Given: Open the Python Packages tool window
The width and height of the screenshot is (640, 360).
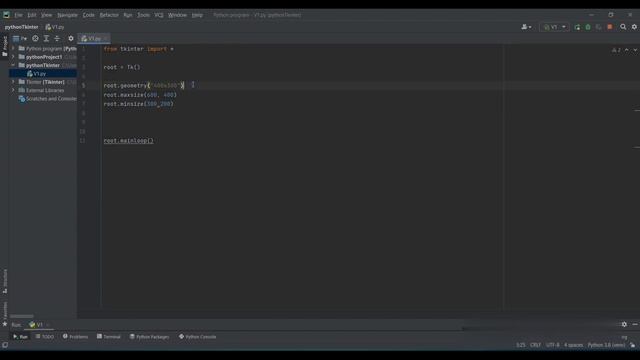Looking at the screenshot, I should click(x=149, y=337).
